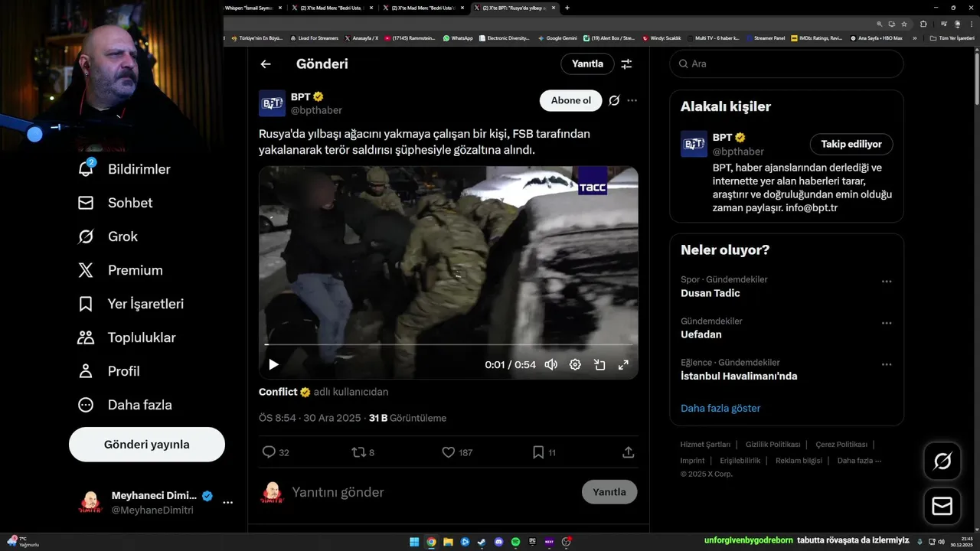Open the Google Gemini bookmark

click(557, 37)
